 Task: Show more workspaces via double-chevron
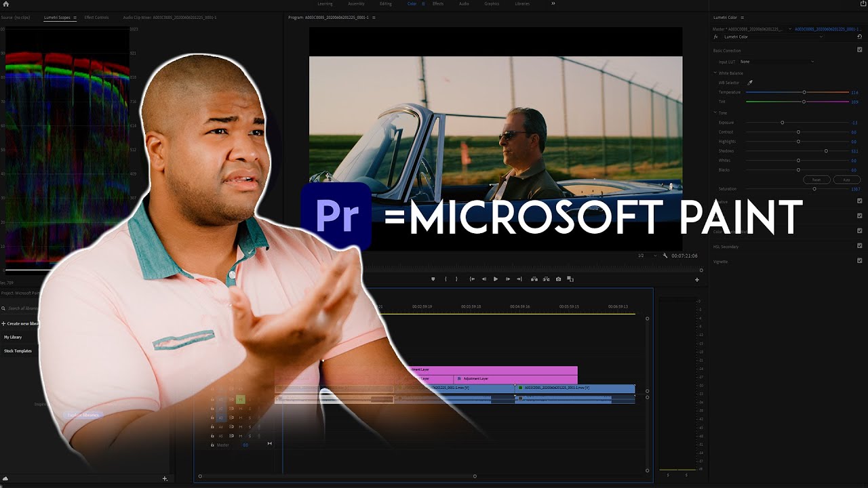553,4
